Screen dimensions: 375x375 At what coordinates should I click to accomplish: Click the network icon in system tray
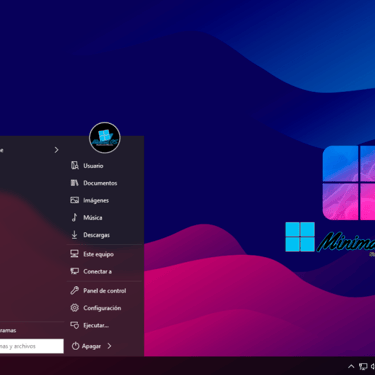(x=363, y=367)
